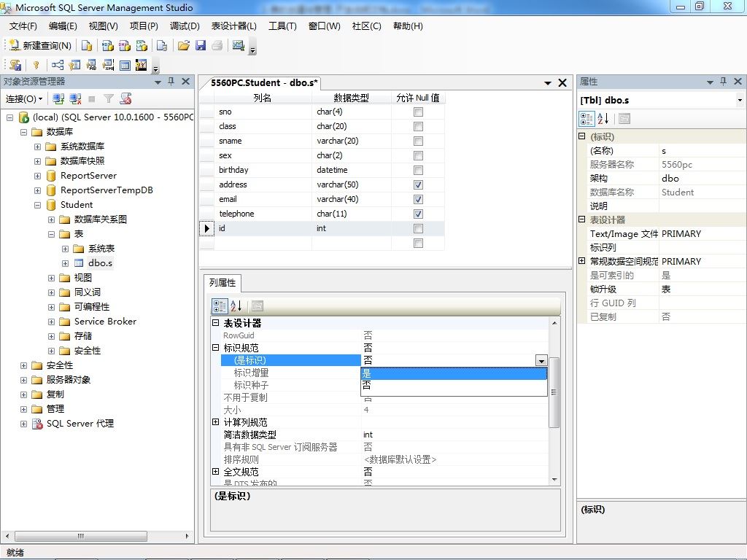Click the Disconnect icon in Object Explorer
Screen dimensions: 747x560
(75, 98)
